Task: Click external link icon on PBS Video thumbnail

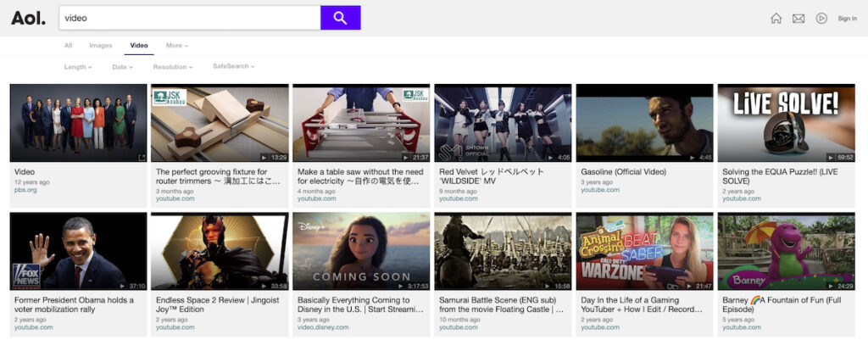Action: [x=142, y=157]
